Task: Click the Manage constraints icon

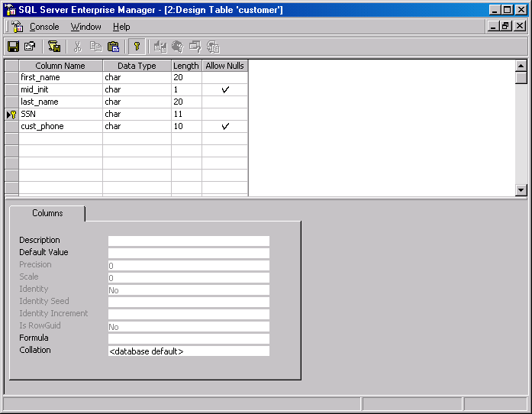Action: pos(195,47)
